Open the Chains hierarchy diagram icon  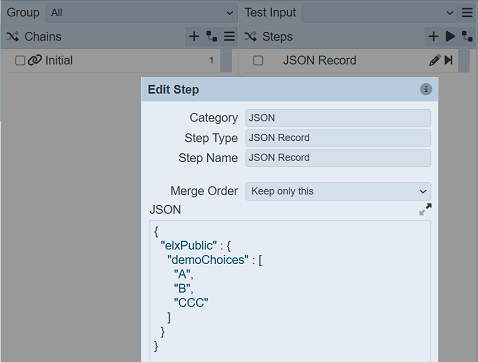click(x=212, y=36)
